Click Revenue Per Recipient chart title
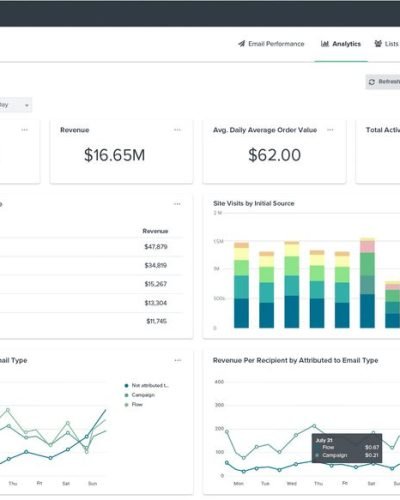 296,360
